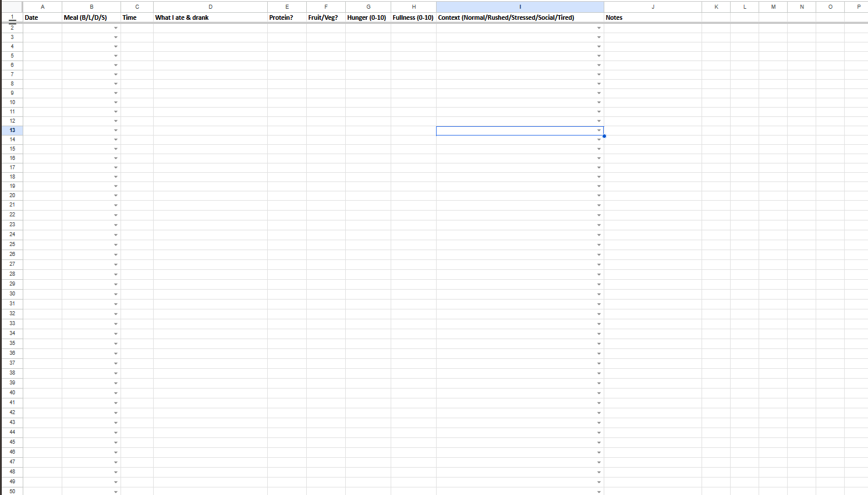Select the row 2 header

point(12,28)
